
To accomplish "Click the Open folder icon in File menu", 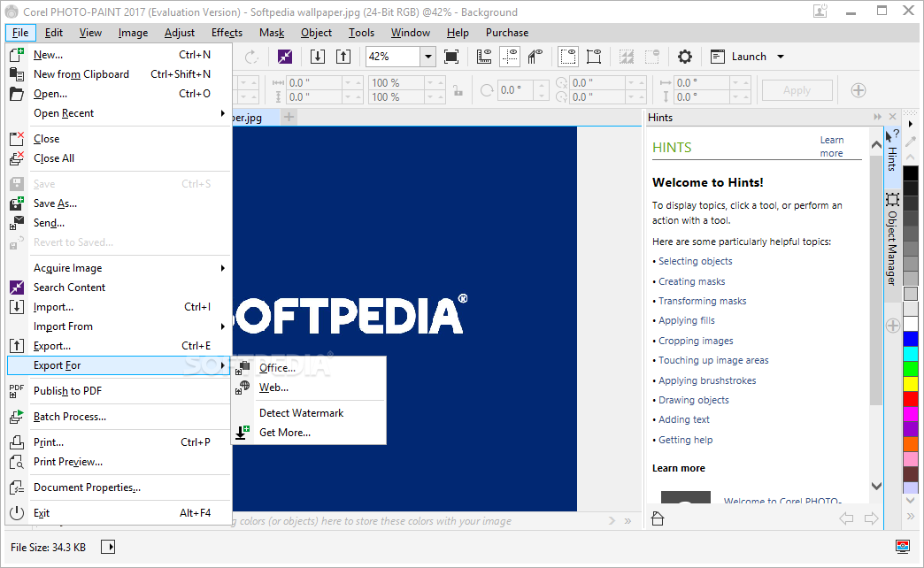I will click(x=17, y=94).
